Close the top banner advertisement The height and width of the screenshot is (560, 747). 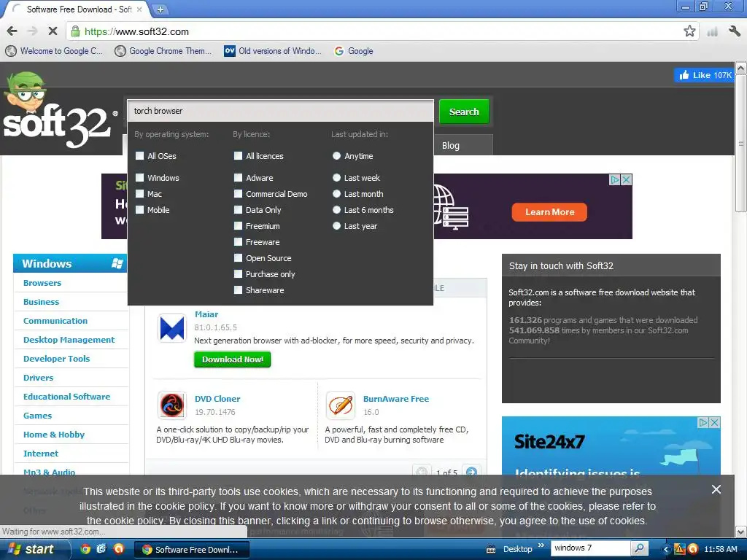(x=627, y=179)
